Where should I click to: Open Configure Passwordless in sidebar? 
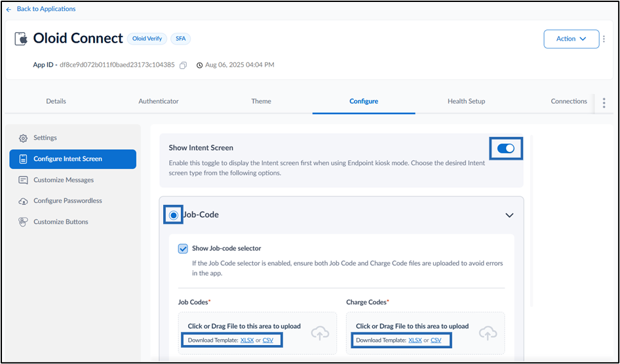tap(73, 201)
